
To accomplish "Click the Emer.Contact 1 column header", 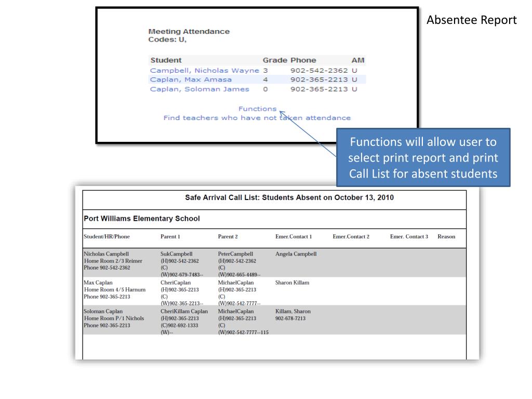I will 294,236.
